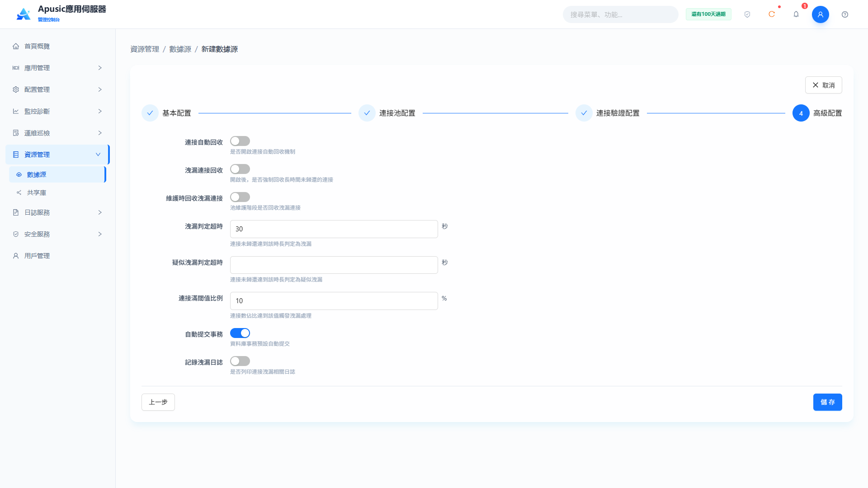Image resolution: width=868 pixels, height=488 pixels.
Task: Click the 安全服務 shield icon
Action: (x=16, y=234)
